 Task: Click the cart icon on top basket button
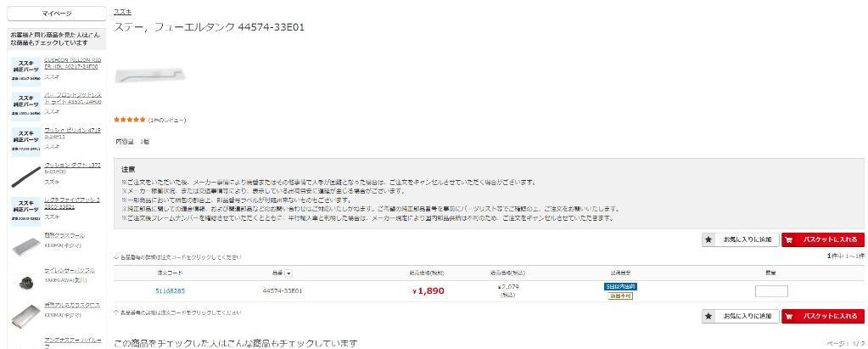pyautogui.click(x=789, y=239)
